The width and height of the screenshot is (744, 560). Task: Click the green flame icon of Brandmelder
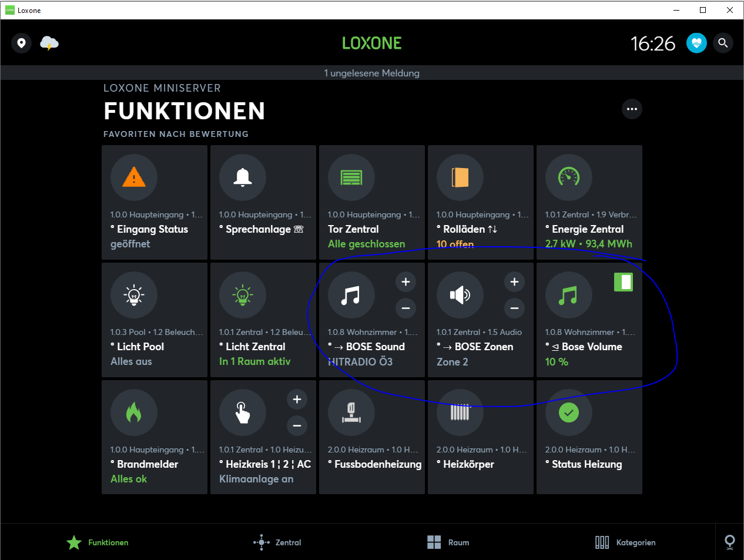[x=134, y=412]
